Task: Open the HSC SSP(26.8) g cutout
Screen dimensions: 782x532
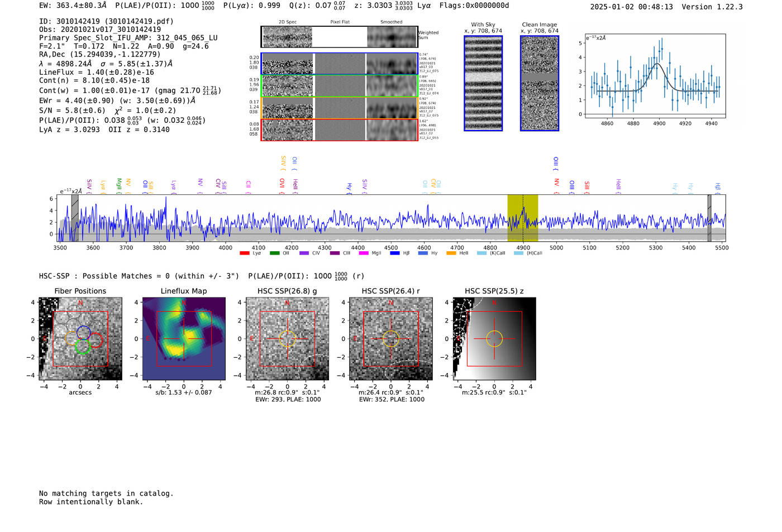Action: pyautogui.click(x=287, y=339)
